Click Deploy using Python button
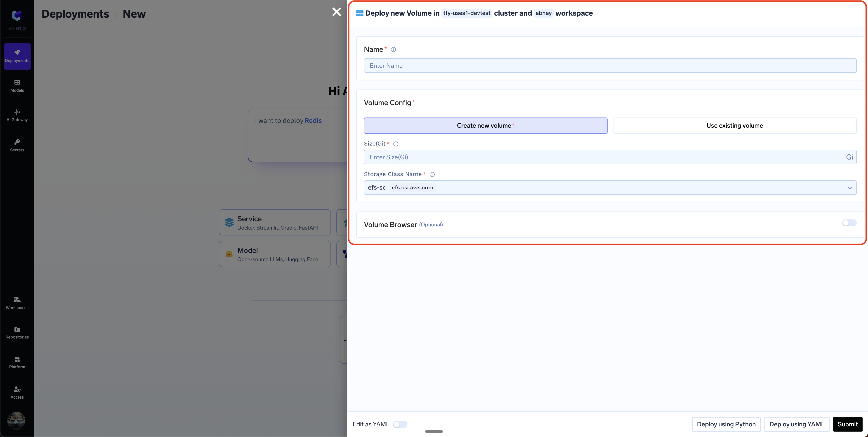Image resolution: width=868 pixels, height=437 pixels. click(x=726, y=424)
